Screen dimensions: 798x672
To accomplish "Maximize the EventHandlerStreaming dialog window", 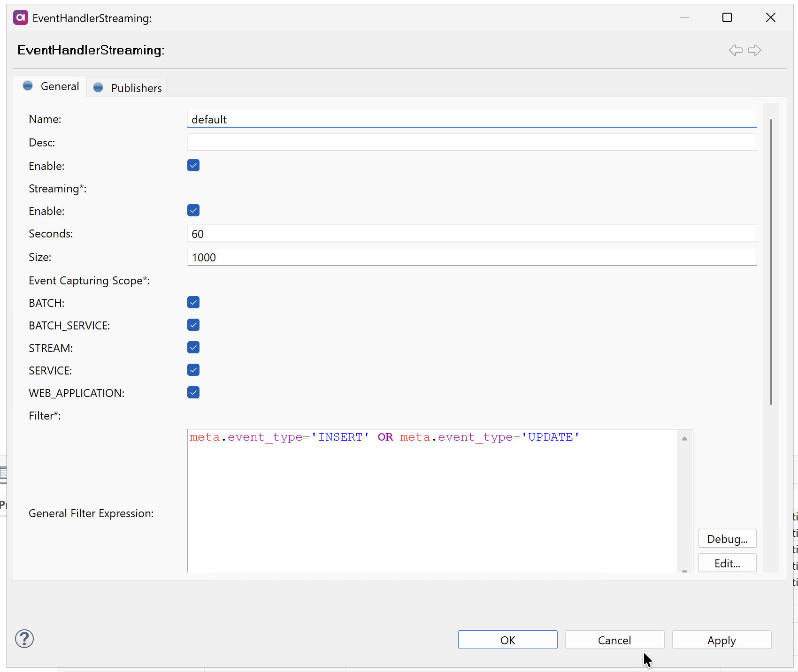I will click(727, 18).
